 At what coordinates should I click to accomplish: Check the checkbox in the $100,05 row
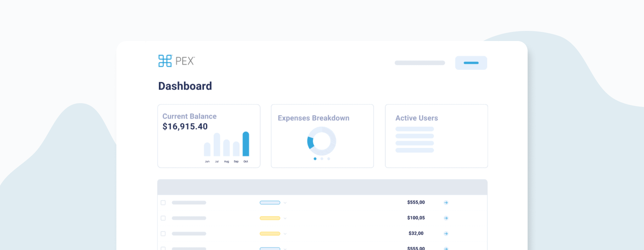pyautogui.click(x=163, y=218)
